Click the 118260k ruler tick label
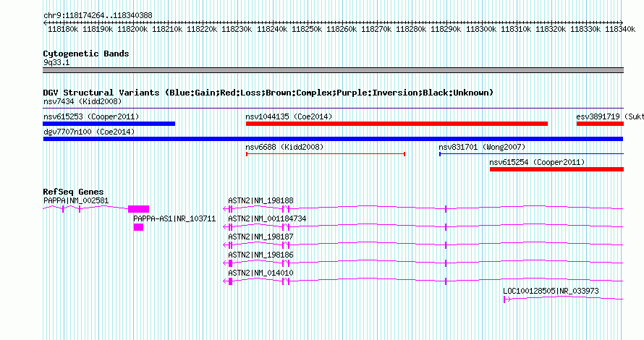644x340 pixels. (342, 29)
